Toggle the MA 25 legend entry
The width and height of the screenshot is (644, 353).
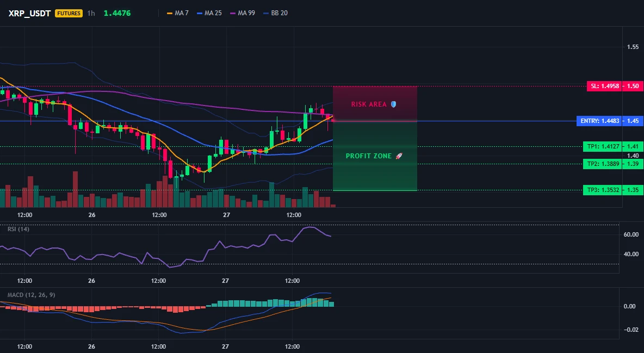coord(209,13)
